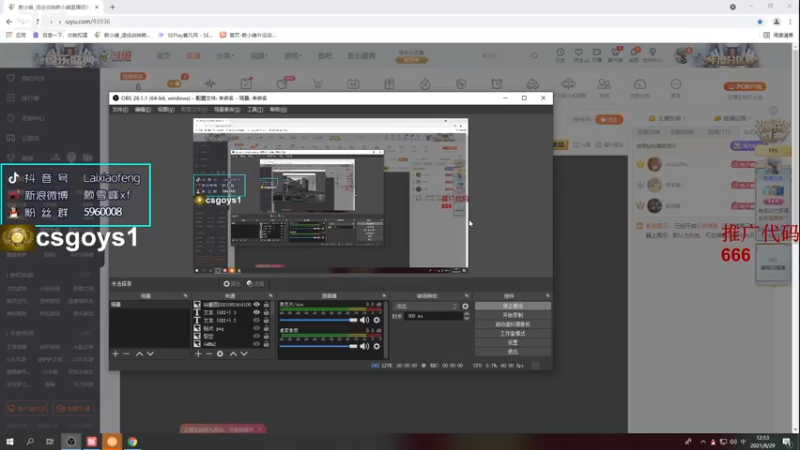Open OBS 编辑(E) menu
Viewport: 800px width, 450px height.
coord(143,110)
